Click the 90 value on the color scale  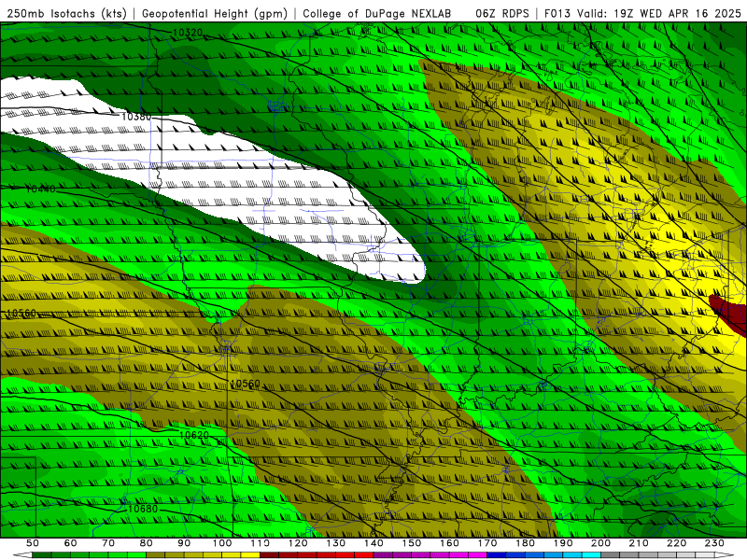tap(184, 543)
